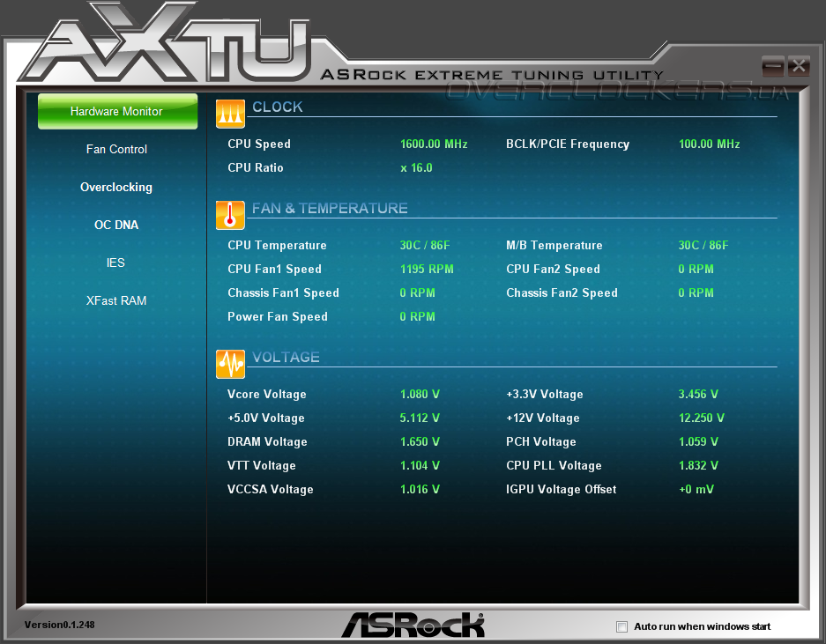Click the Version0.1.248 label

pos(60,625)
